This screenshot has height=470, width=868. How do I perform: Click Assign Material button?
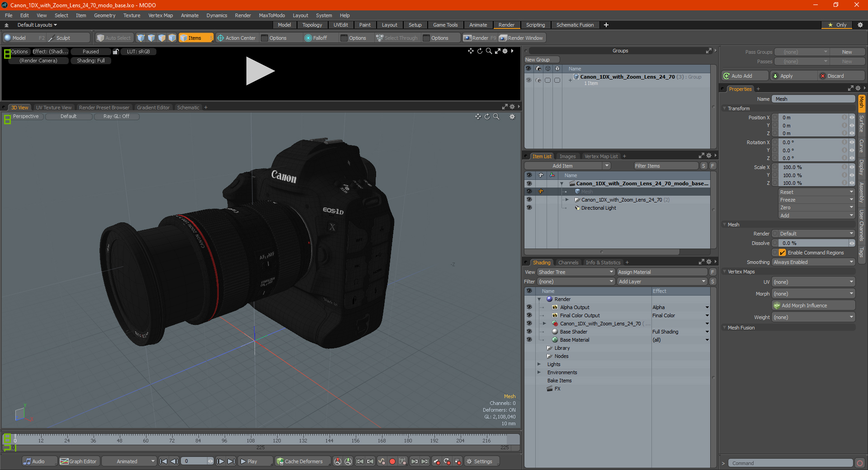click(x=662, y=272)
